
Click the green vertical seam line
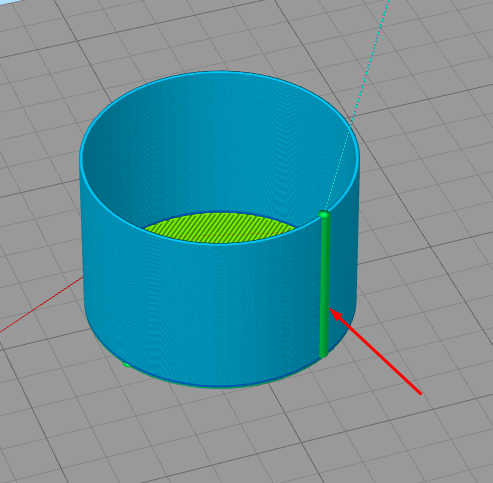[x=324, y=284]
